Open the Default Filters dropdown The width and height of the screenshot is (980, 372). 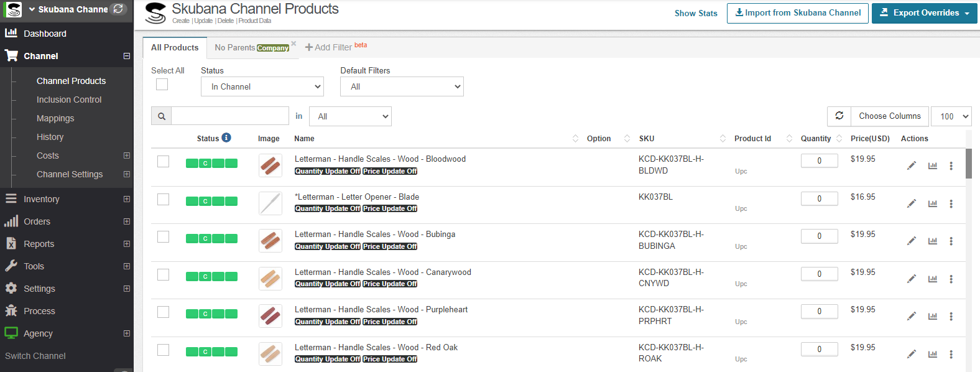402,86
